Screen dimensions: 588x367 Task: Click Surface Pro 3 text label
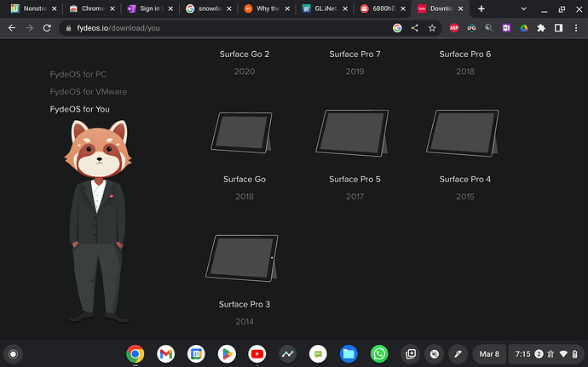point(245,304)
